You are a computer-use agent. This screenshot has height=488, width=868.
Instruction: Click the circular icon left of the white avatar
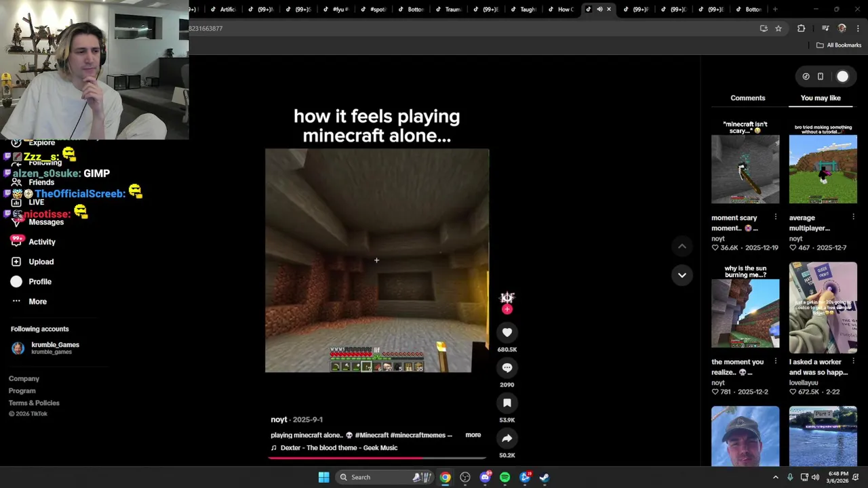pos(806,77)
